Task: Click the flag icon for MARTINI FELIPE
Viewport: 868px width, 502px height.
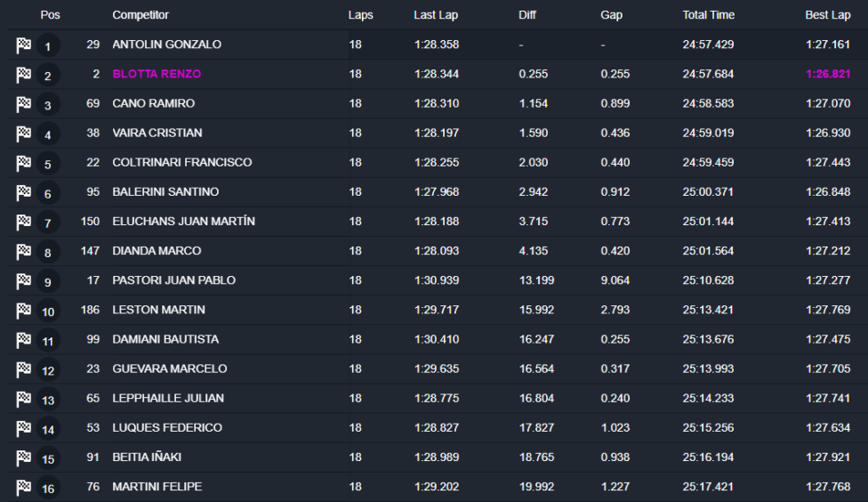Action: (24, 487)
